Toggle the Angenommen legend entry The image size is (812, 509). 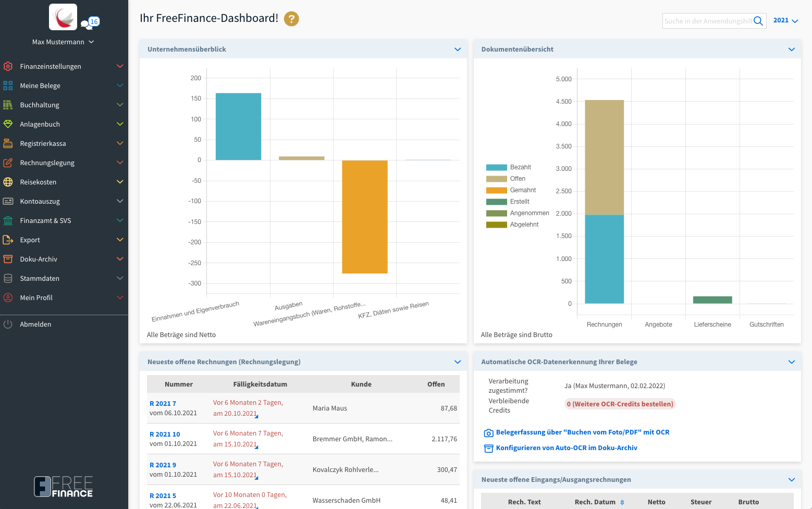click(x=518, y=213)
